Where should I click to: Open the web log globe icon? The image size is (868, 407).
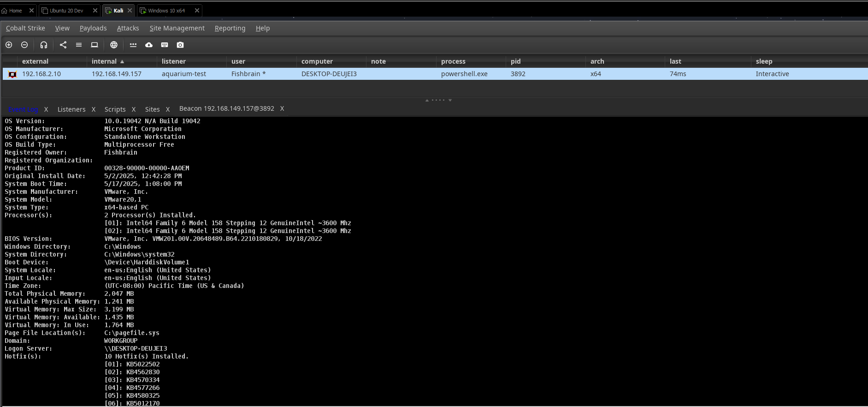tap(114, 45)
